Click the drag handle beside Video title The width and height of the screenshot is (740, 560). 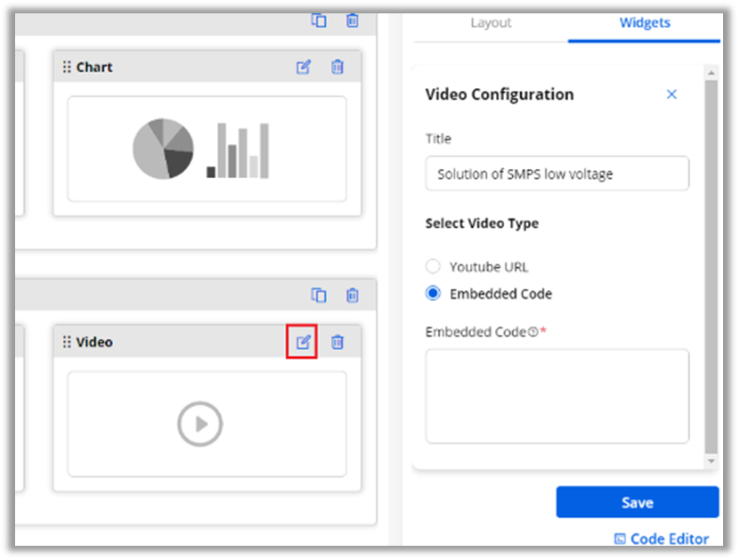click(67, 342)
